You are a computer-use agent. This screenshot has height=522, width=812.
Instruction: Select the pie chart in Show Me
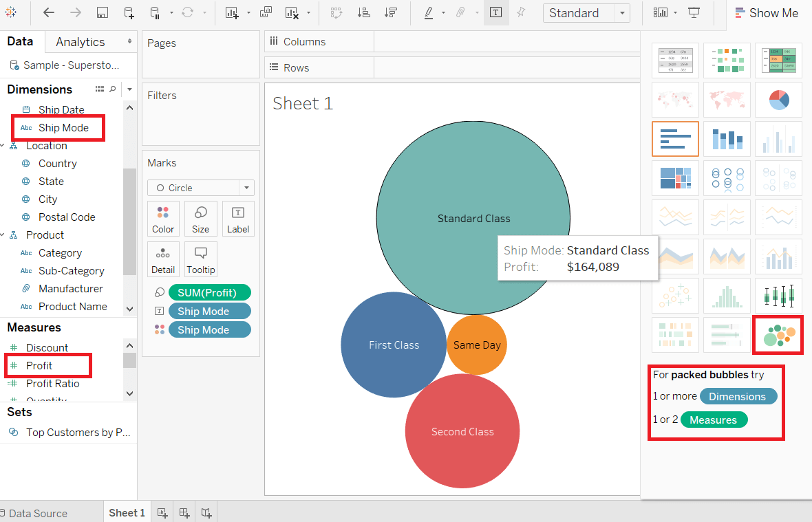point(779,100)
